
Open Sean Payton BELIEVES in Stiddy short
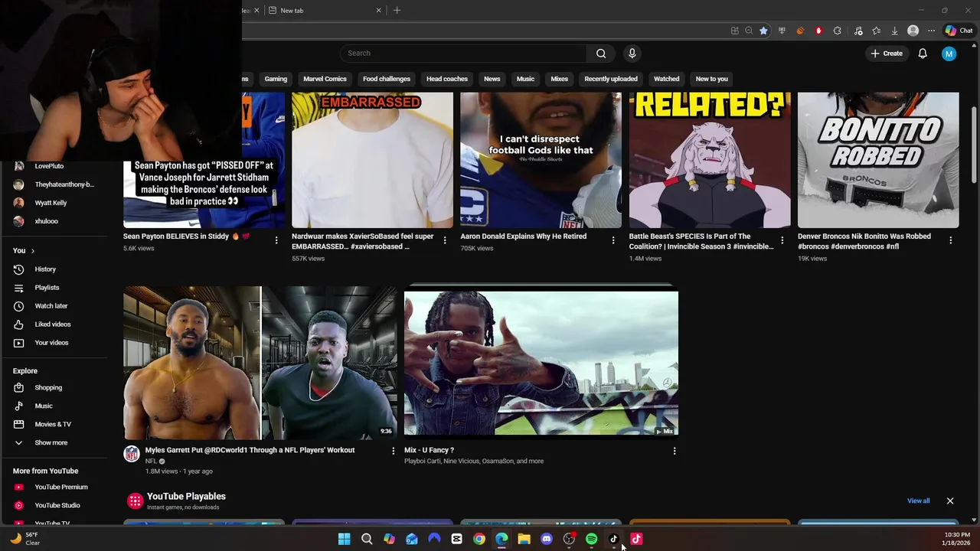pos(186,236)
